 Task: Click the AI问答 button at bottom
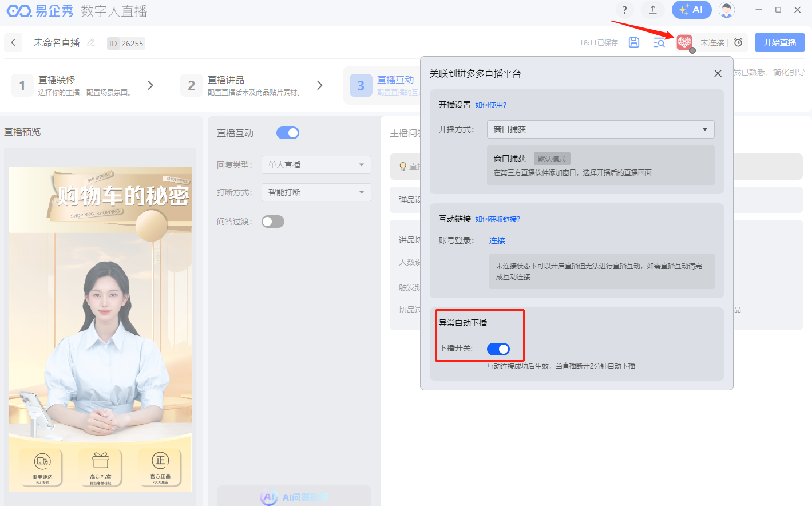pyautogui.click(x=294, y=497)
